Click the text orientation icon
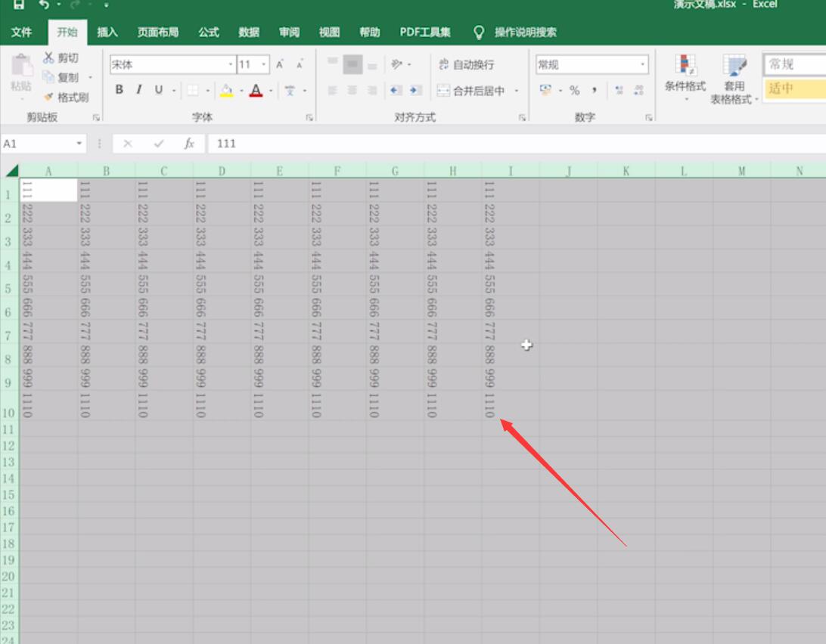Image resolution: width=826 pixels, height=644 pixels. tap(396, 64)
